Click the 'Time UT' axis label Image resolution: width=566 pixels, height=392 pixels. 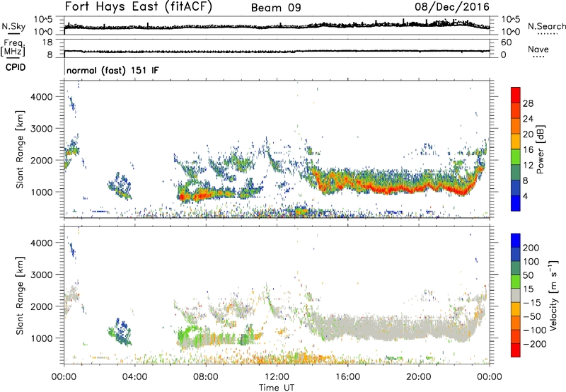[x=277, y=387]
